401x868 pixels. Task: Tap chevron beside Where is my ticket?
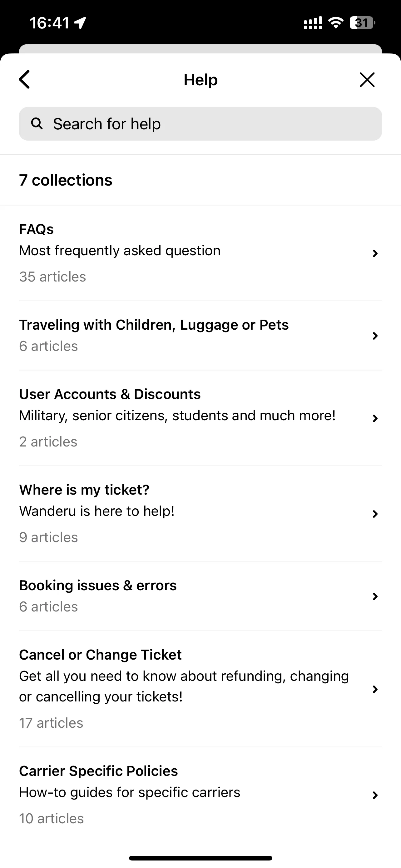tap(375, 514)
